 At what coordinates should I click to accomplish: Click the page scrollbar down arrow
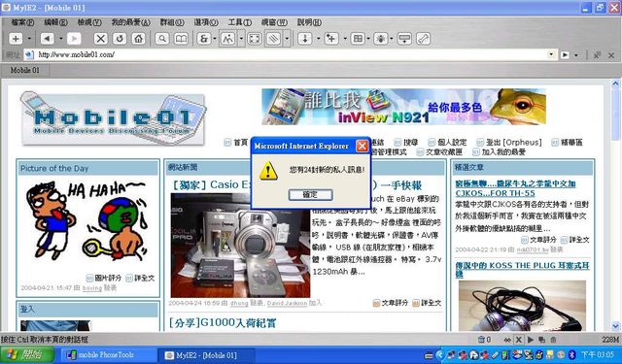click(615, 326)
